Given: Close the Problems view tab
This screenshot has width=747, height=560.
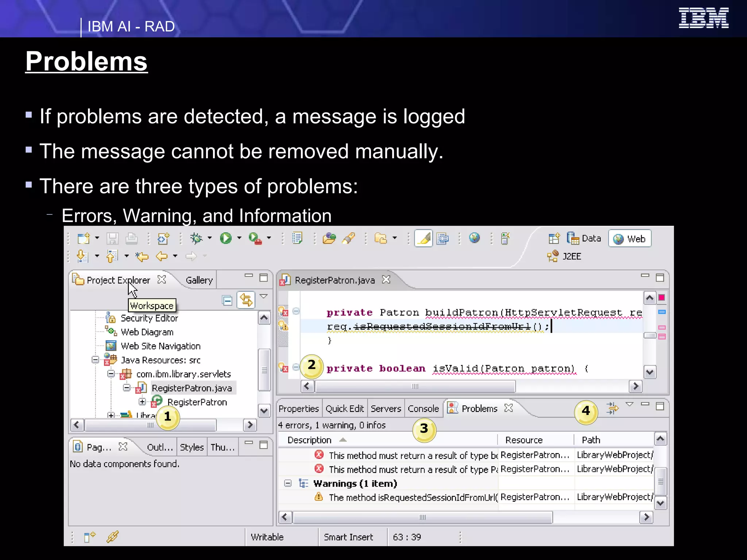Looking at the screenshot, I should pos(508,408).
